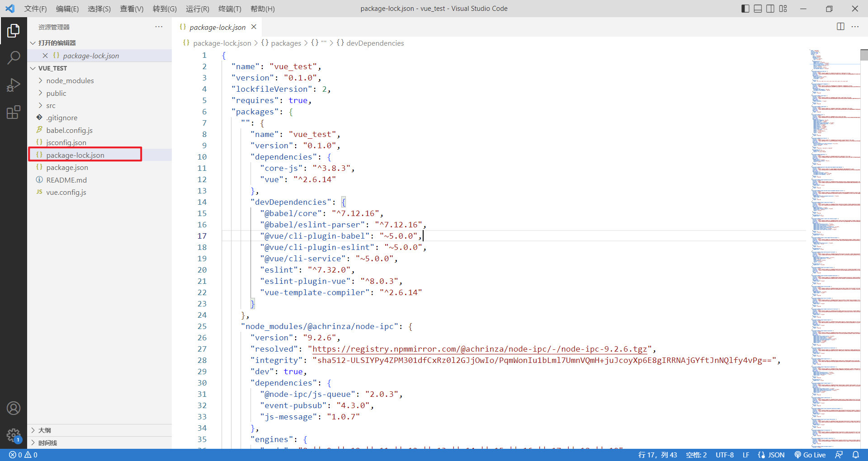Click the "lockfileVersion" key text
Viewport: 868px width, 461px height.
coord(272,89)
